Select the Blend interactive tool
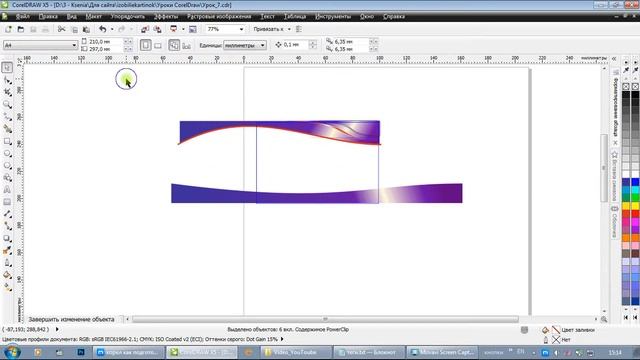 (x=7, y=238)
